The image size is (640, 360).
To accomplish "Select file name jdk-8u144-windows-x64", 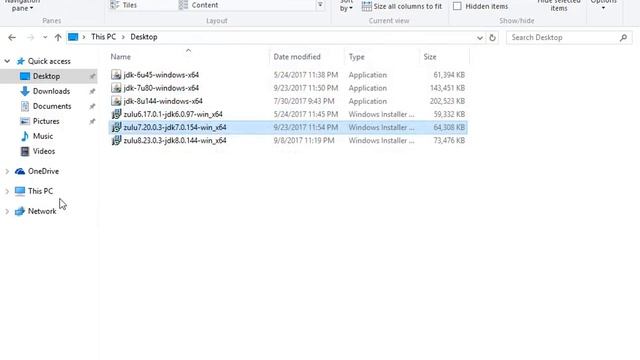I will [x=163, y=101].
